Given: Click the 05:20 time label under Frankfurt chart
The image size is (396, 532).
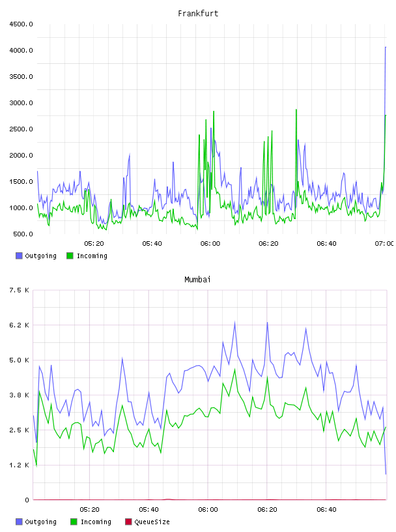Looking at the screenshot, I should 94,244.
